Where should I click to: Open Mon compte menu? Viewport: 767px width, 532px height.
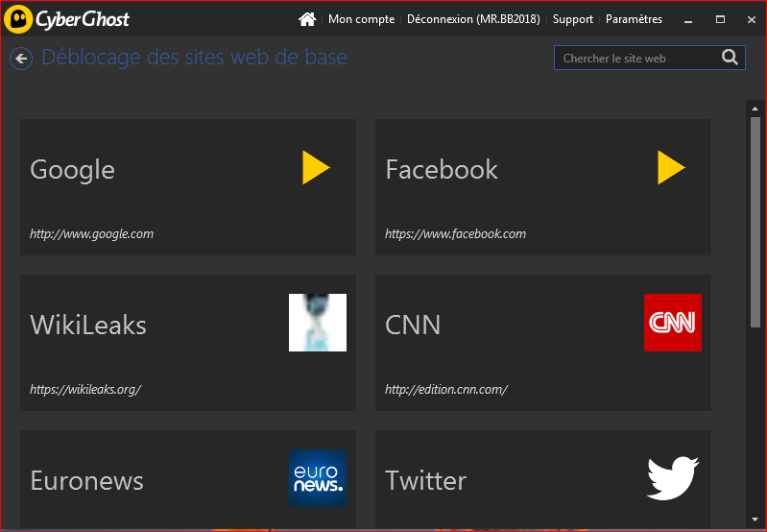pyautogui.click(x=362, y=19)
